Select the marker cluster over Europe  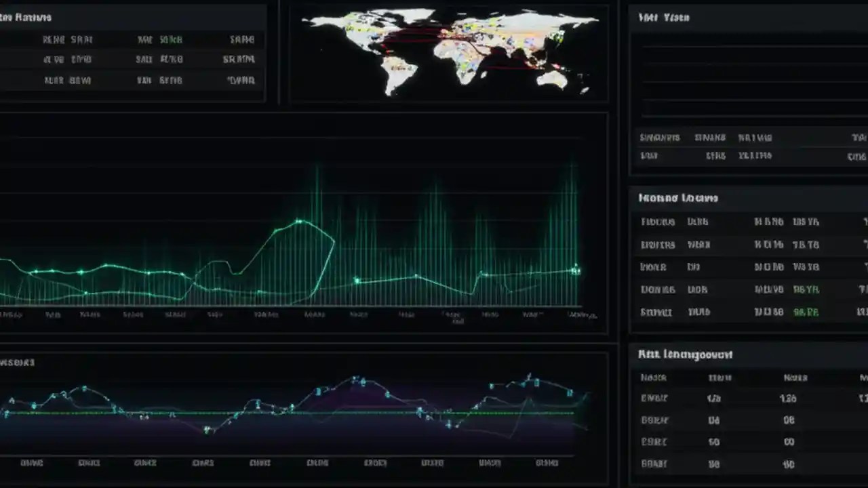[x=468, y=28]
